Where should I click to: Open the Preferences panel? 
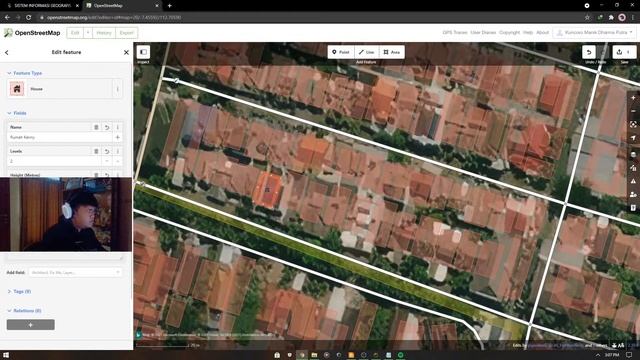pyautogui.click(x=633, y=194)
